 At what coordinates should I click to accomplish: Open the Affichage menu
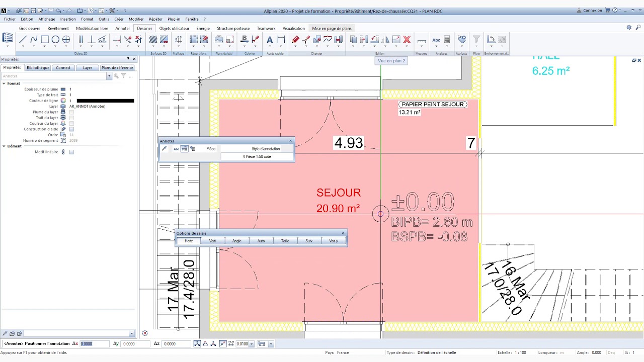coord(47,19)
